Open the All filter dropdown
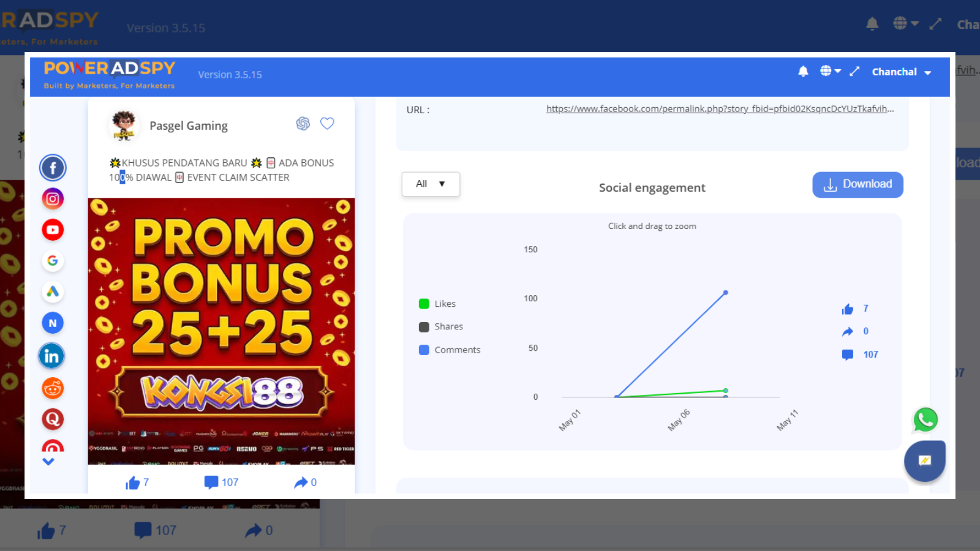Screen dimensions: 980x551 431,184
